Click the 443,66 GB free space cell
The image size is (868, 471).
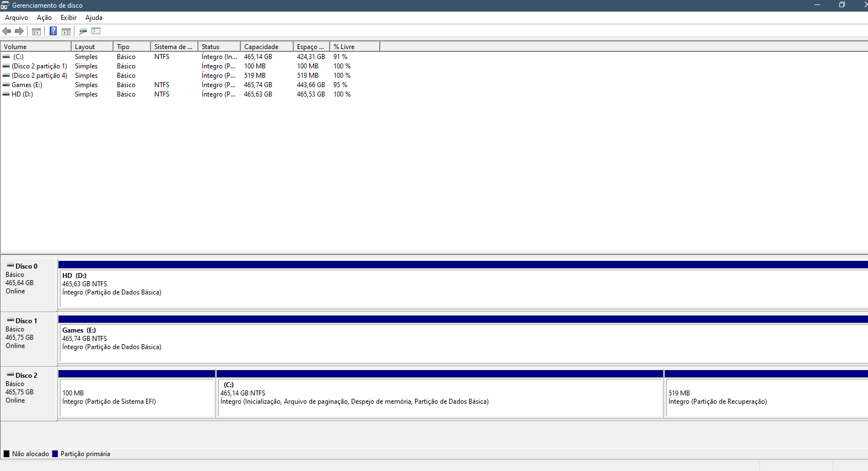tap(311, 85)
